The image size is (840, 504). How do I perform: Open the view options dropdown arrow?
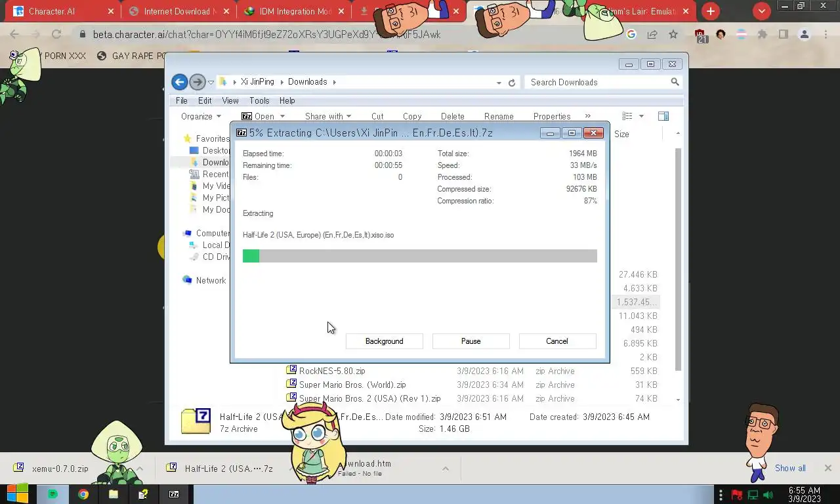click(641, 116)
